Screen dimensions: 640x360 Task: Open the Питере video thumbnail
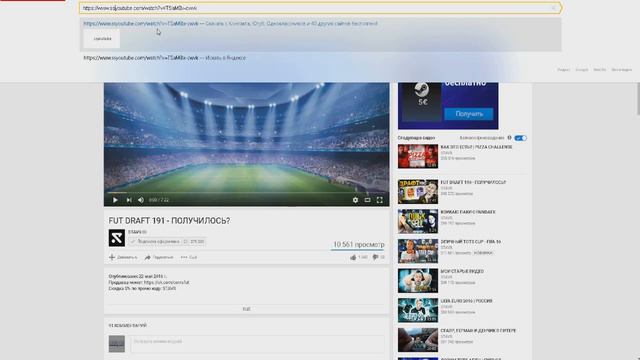coord(418,340)
